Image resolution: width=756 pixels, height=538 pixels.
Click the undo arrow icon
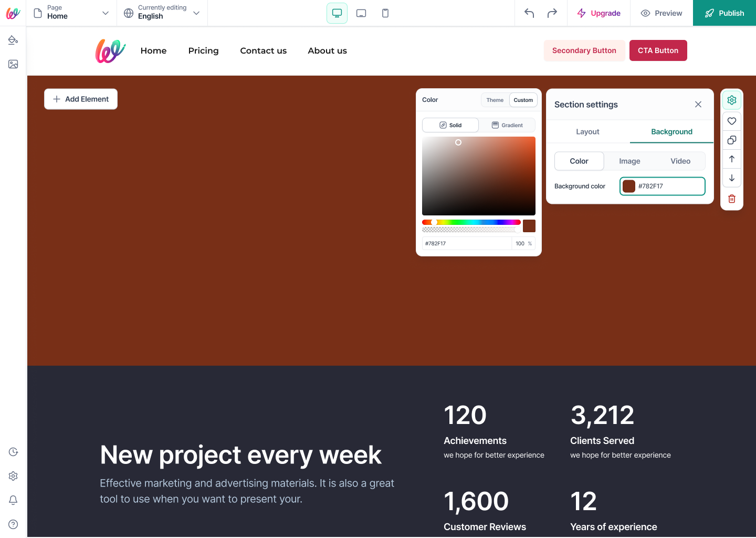[x=529, y=13]
